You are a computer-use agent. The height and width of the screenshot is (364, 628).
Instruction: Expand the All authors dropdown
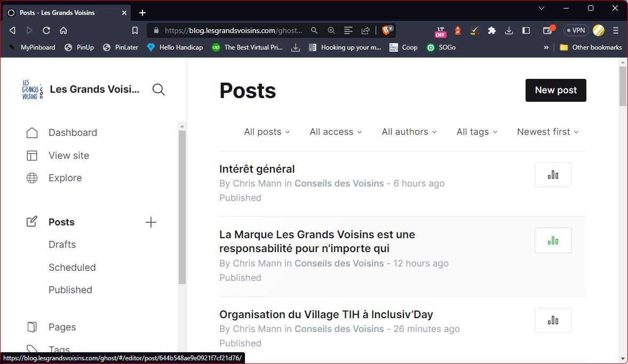pos(409,132)
